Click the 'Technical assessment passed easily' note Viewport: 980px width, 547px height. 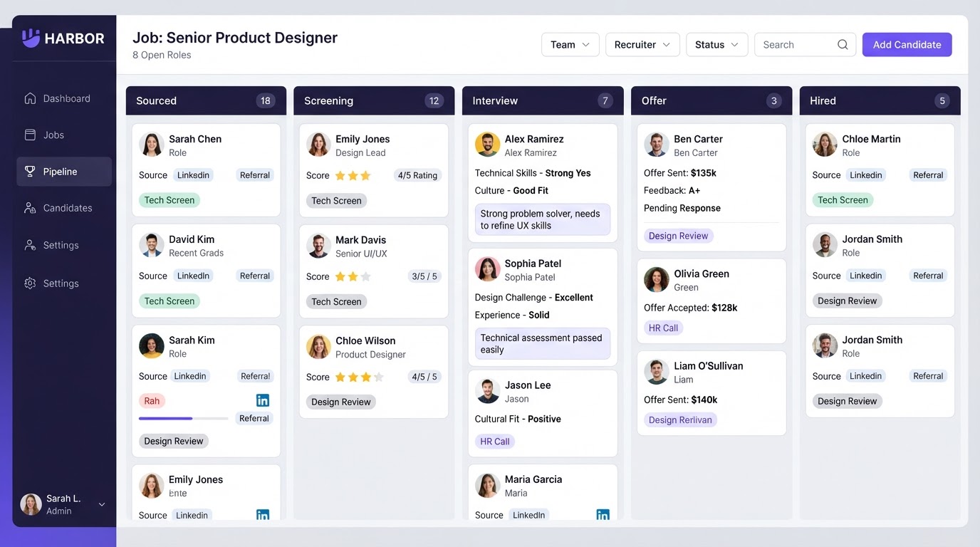pos(543,343)
